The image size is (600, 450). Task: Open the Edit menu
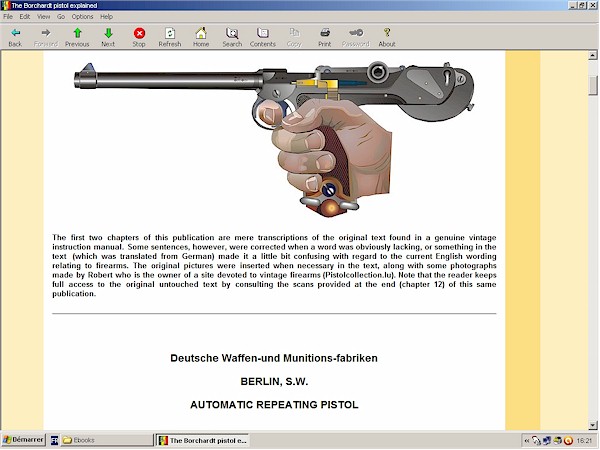coord(25,16)
